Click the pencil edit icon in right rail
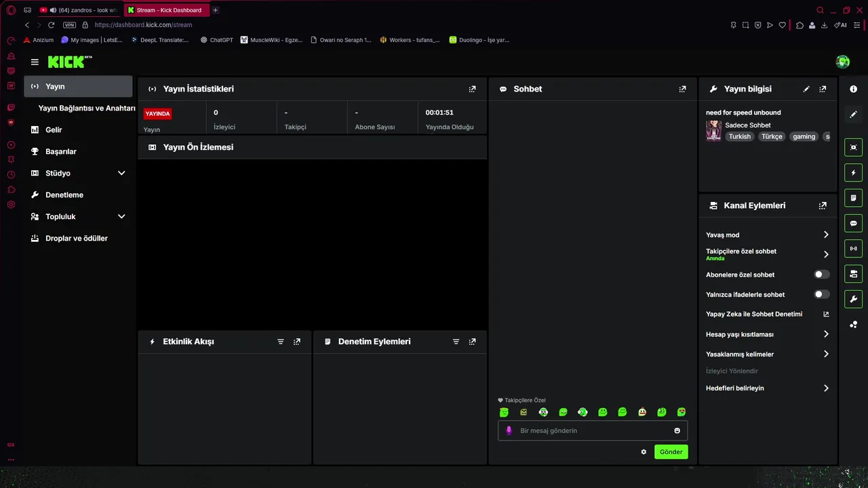 coord(854,115)
